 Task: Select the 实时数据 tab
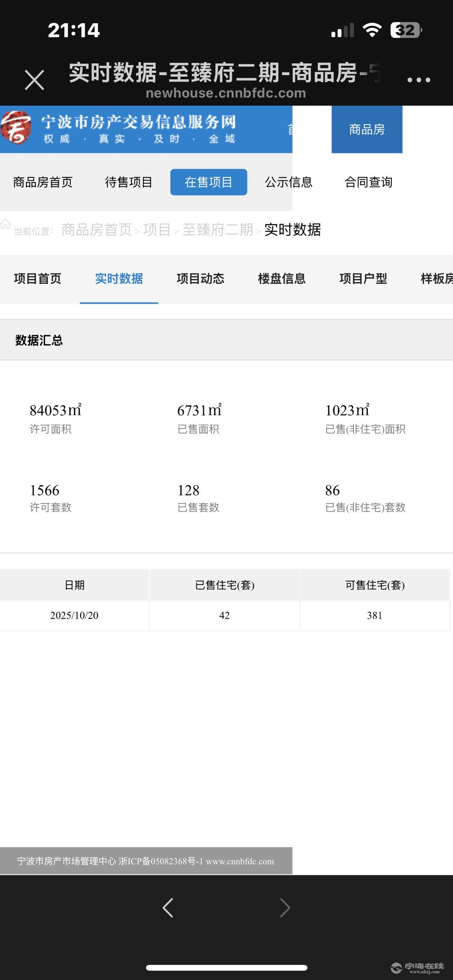119,279
